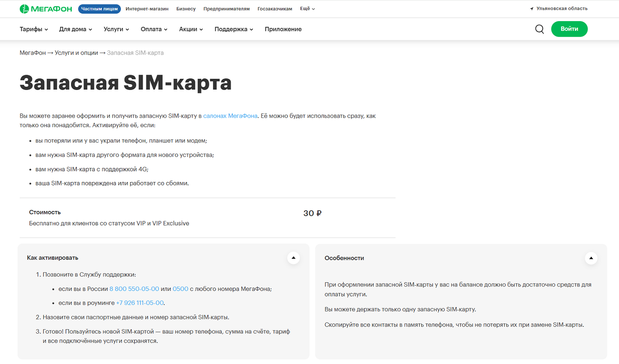The width and height of the screenshot is (619, 364).
Task: Click the Особенности heading
Action: (x=344, y=258)
